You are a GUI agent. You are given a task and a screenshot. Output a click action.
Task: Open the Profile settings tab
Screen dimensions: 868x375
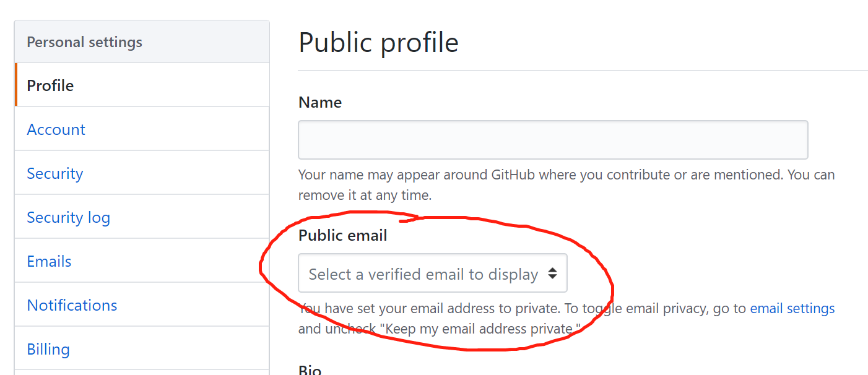pyautogui.click(x=50, y=85)
